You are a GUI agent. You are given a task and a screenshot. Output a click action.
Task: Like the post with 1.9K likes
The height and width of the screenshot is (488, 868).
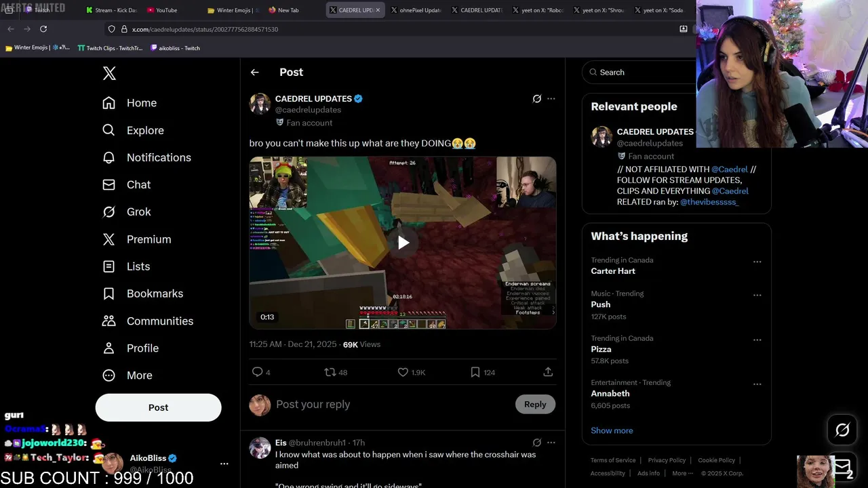(411, 372)
